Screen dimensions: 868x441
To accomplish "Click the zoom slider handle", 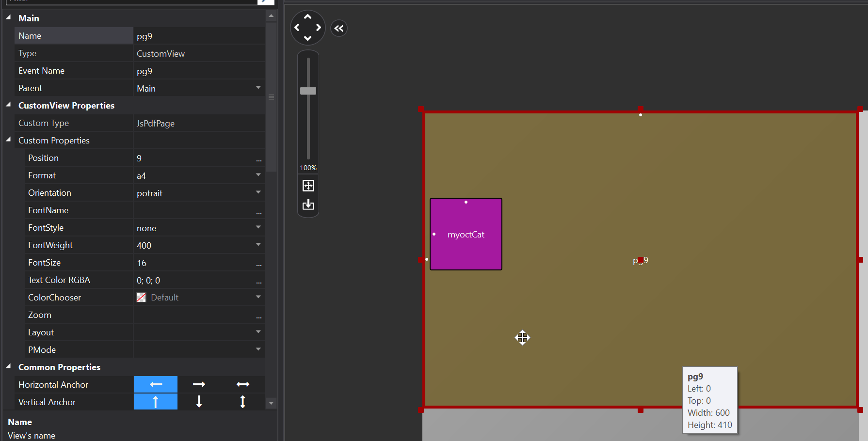I will [x=308, y=91].
